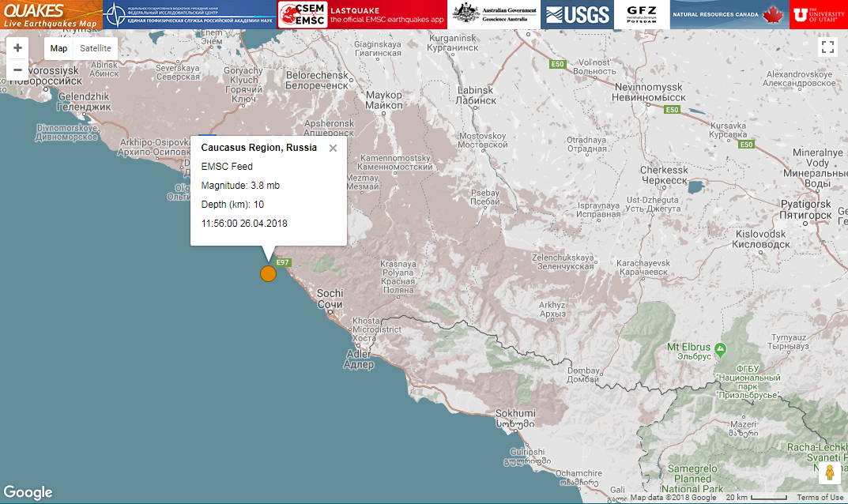Screen dimensions: 848x504
Task: Switch to Satellite view
Action: click(96, 48)
